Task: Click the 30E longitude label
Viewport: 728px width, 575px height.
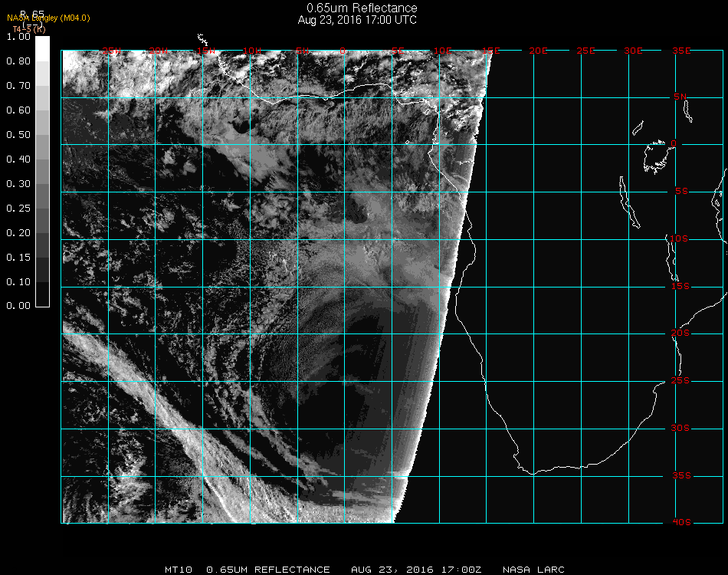Action: point(633,51)
